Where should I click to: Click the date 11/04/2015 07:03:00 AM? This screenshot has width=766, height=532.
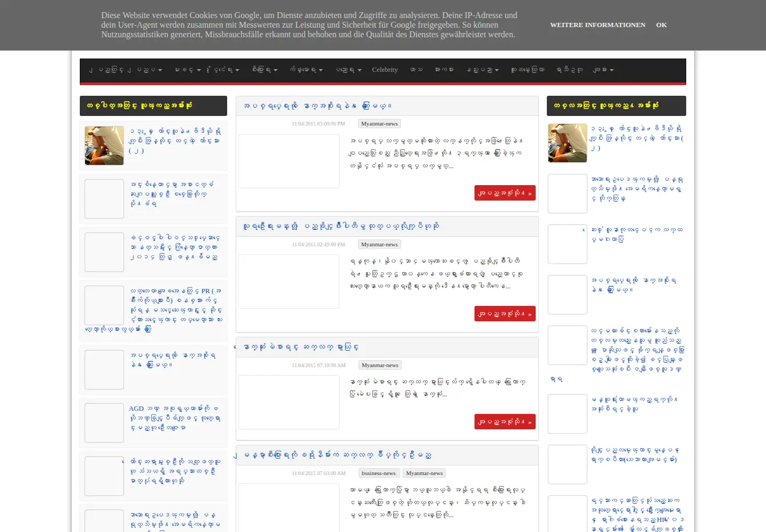319,473
